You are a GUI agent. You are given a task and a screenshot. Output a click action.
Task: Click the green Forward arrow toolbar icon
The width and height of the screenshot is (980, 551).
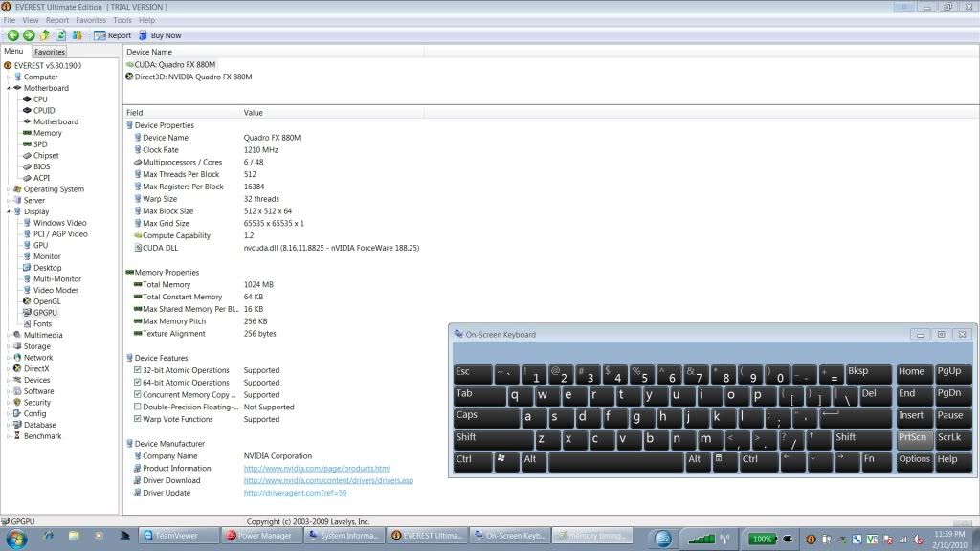29,35
